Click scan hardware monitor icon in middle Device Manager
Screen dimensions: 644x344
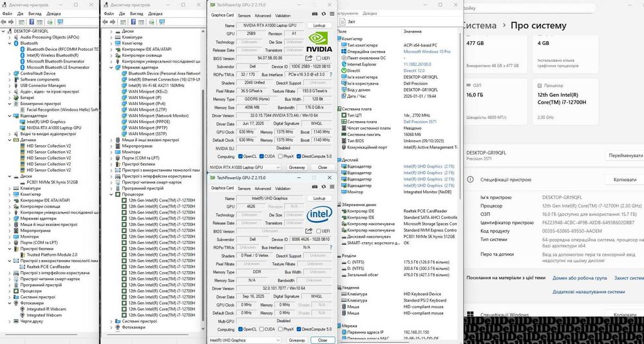162,22
